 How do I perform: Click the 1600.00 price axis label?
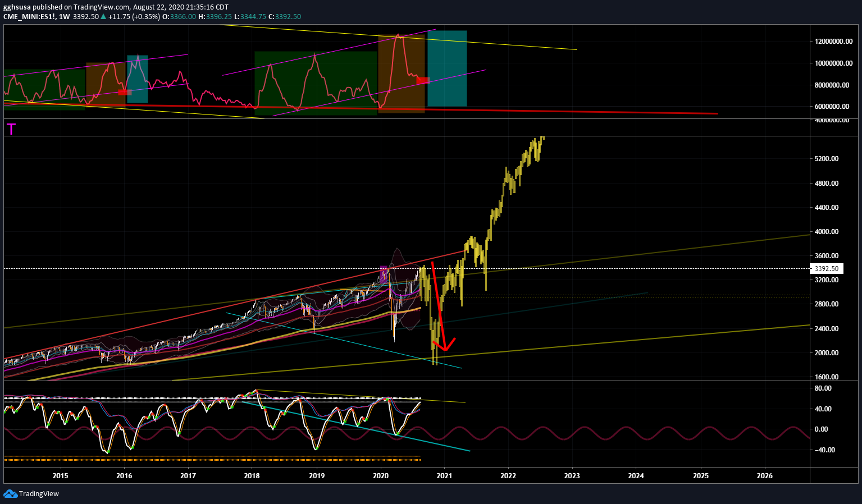click(827, 377)
